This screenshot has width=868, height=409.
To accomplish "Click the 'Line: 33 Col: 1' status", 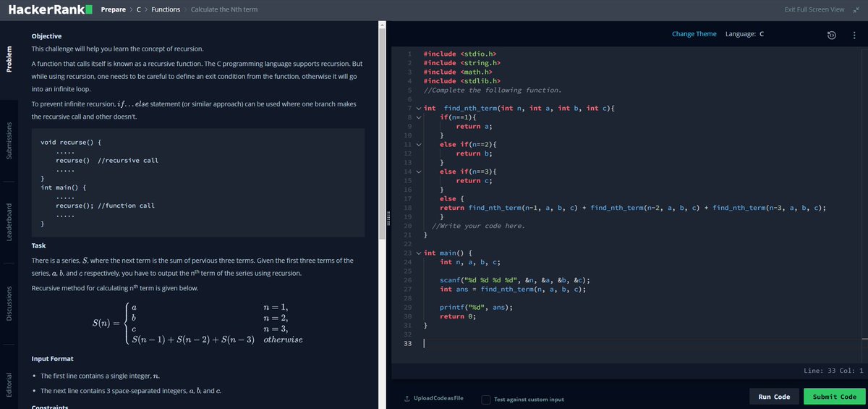I will [x=833, y=371].
